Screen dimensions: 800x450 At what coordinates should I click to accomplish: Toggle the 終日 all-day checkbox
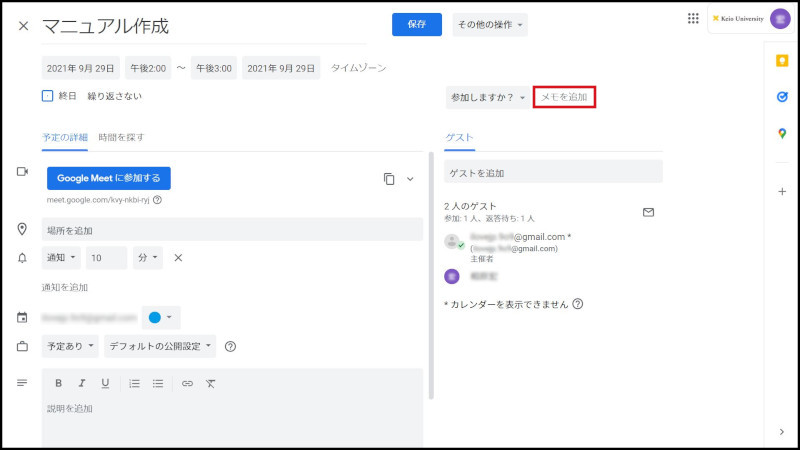click(x=47, y=96)
